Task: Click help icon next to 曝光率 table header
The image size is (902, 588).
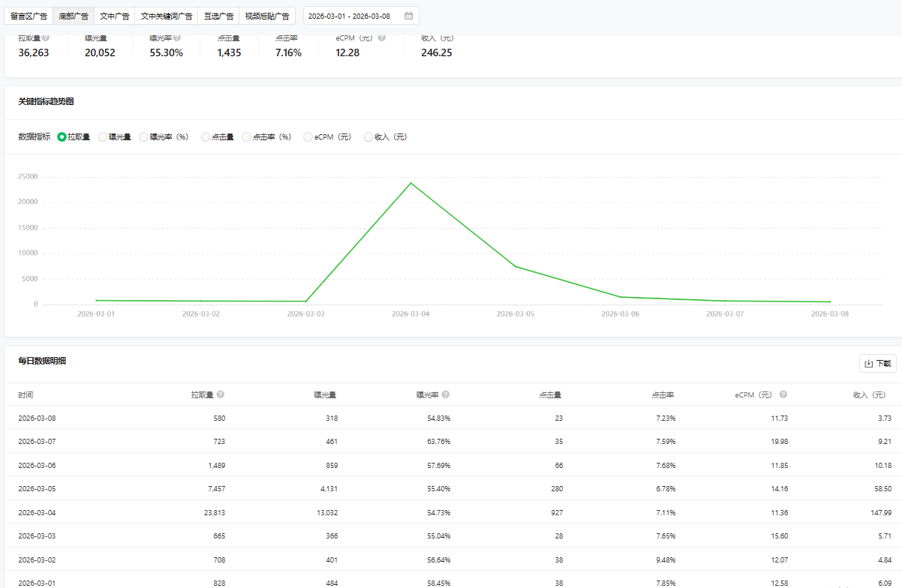Action: pos(446,394)
